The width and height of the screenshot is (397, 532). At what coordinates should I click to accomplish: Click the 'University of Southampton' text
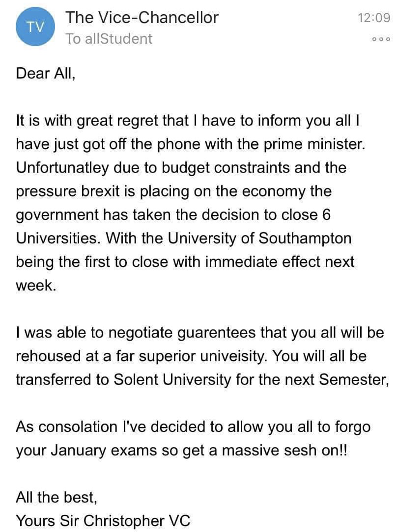pyautogui.click(x=260, y=238)
